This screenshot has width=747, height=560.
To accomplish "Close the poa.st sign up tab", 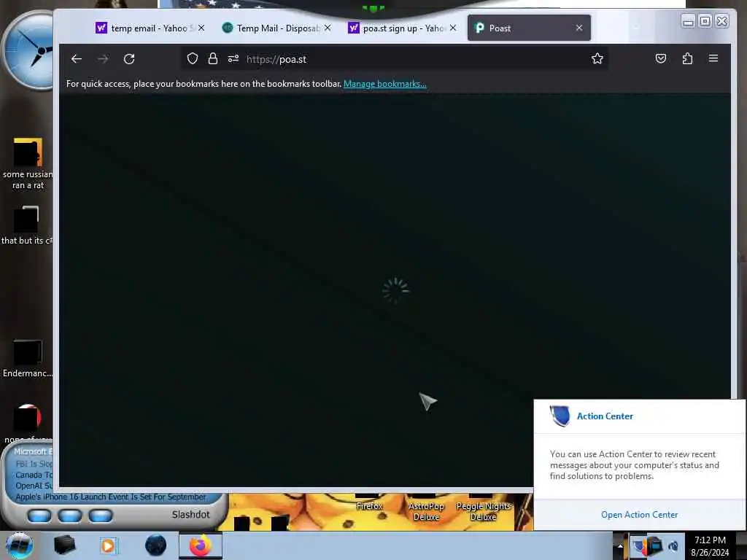I will pos(453,28).
